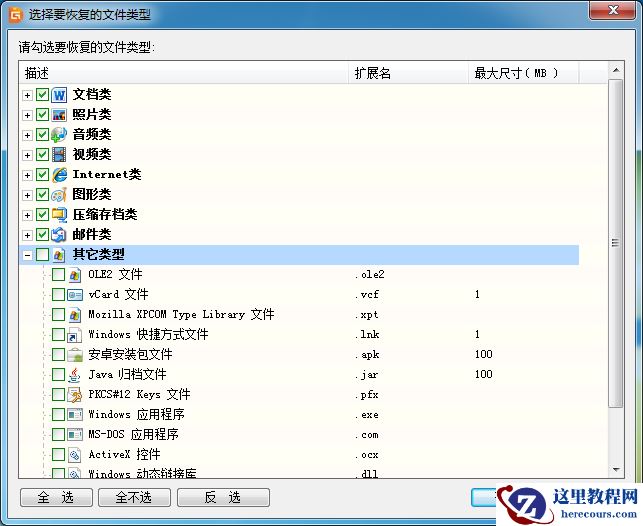Expand the 文档类 tree node
Screen dimensions: 643x526
point(27,96)
